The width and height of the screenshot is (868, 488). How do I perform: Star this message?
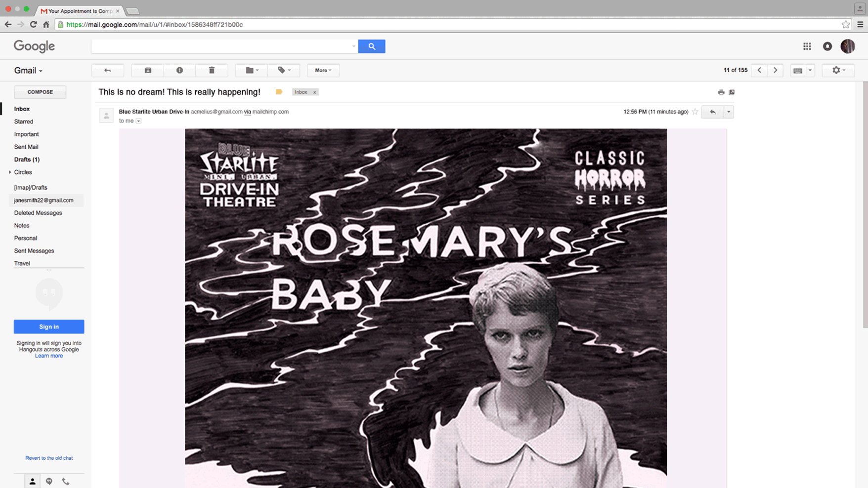click(x=695, y=112)
